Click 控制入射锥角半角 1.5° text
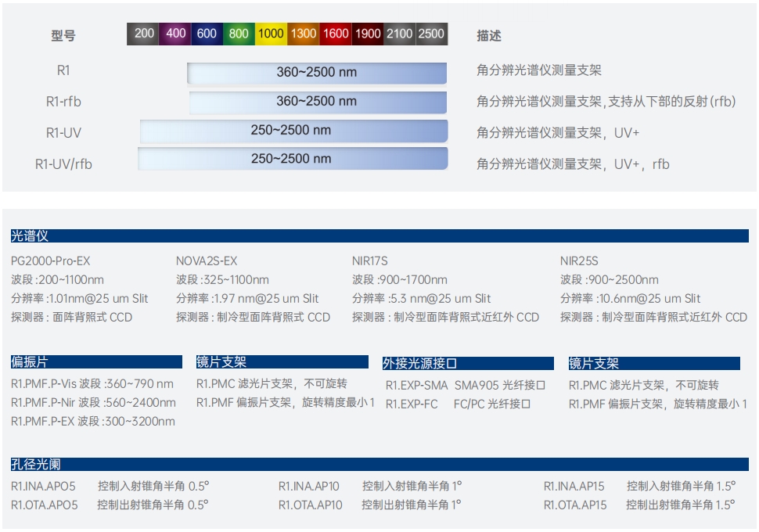 [681, 486]
